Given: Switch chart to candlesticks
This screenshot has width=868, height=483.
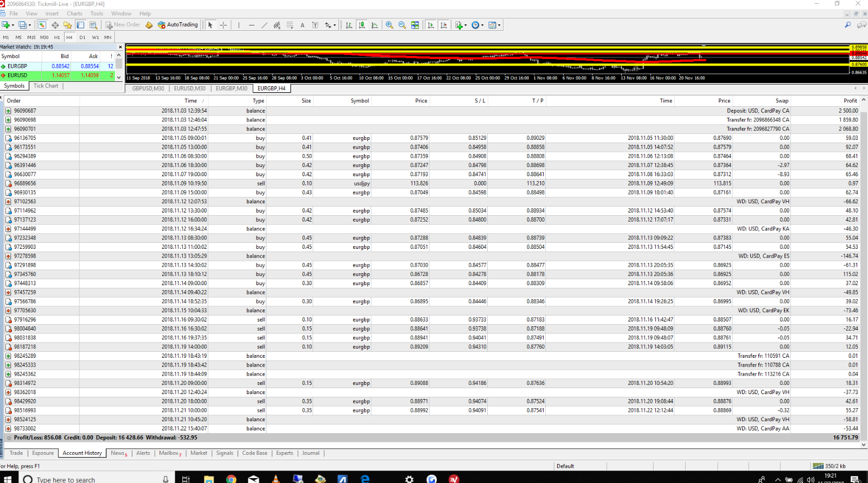Looking at the screenshot, I should point(361,25).
